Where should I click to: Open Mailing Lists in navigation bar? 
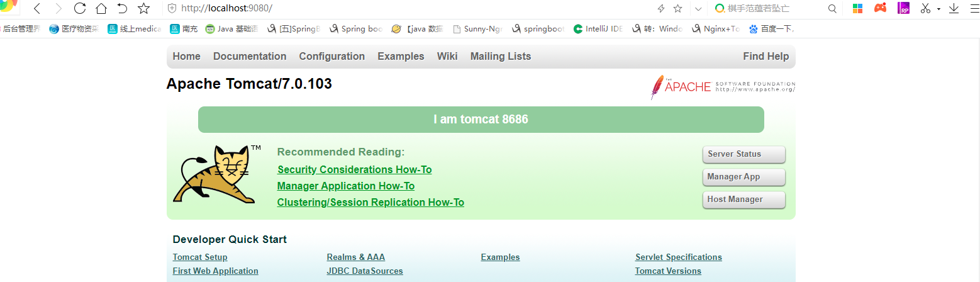point(501,56)
